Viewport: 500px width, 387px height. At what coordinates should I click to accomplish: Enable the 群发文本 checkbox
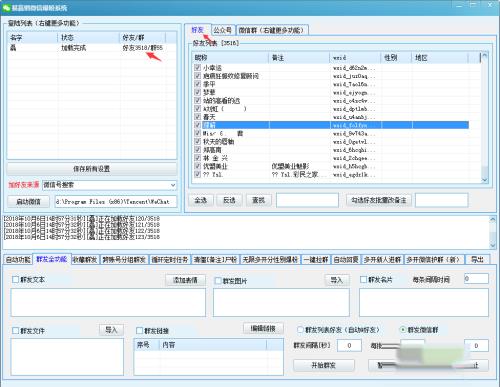pyautogui.click(x=15, y=279)
